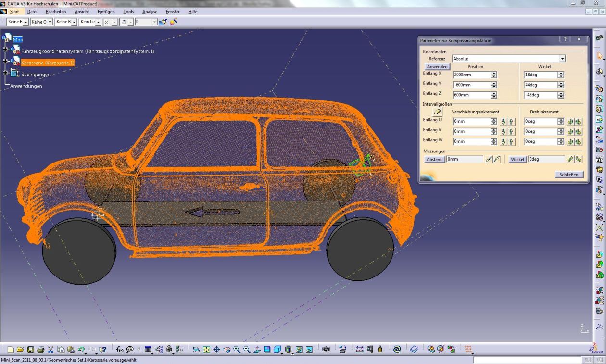Click the Cut scissors icon
Screen dimensions: 606x364
point(50,350)
